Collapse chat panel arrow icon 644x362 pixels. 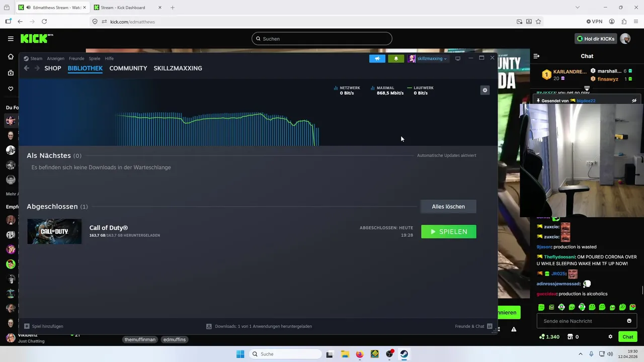pyautogui.click(x=536, y=56)
